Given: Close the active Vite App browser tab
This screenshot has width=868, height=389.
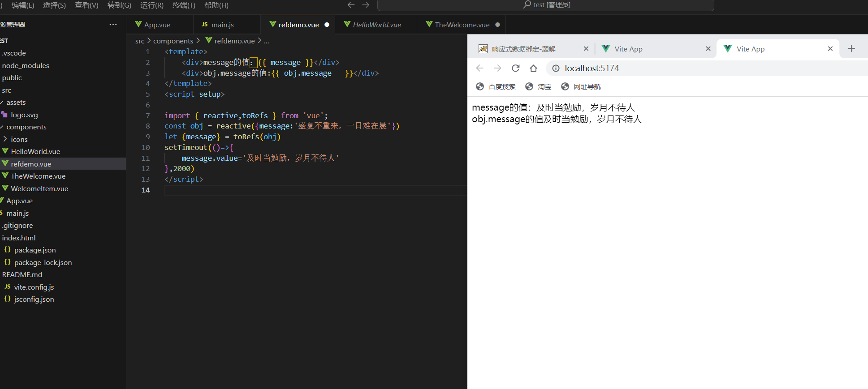Looking at the screenshot, I should (830, 48).
